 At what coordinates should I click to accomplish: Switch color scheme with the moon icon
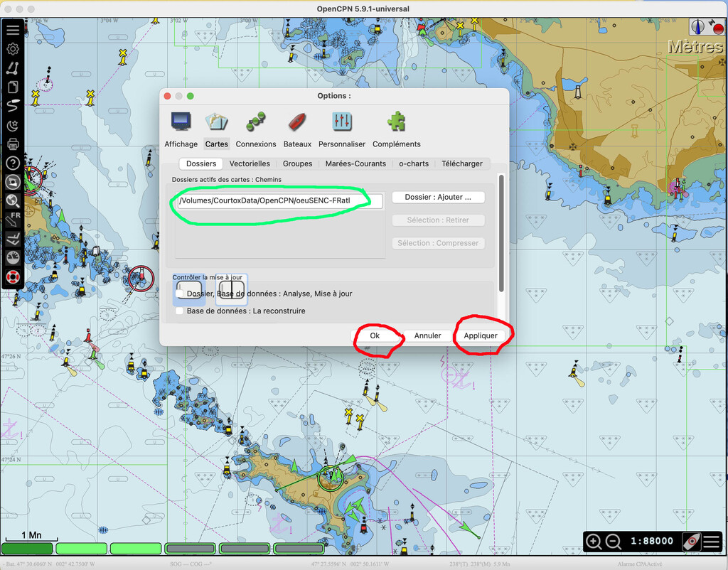[13, 125]
